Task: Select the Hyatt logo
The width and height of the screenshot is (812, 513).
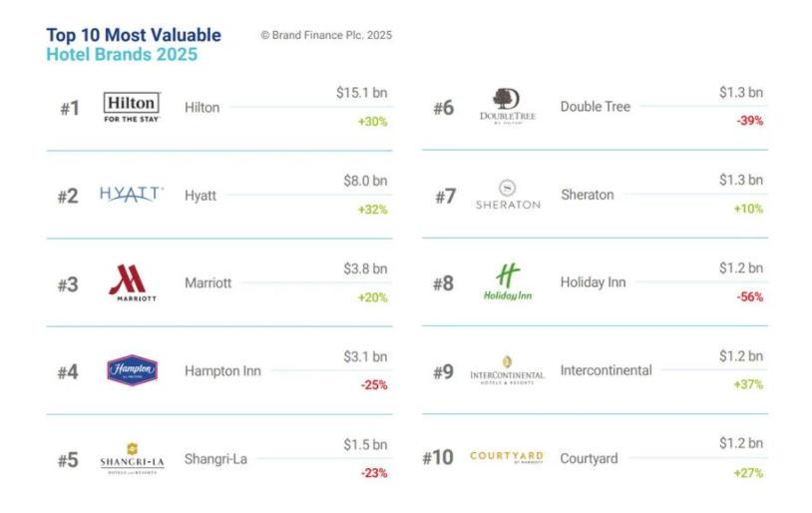Action: 132,195
